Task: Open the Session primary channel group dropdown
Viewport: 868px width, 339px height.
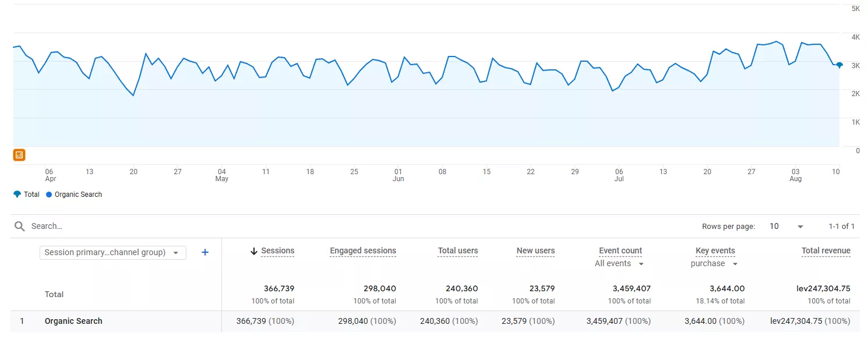Action: (112, 253)
